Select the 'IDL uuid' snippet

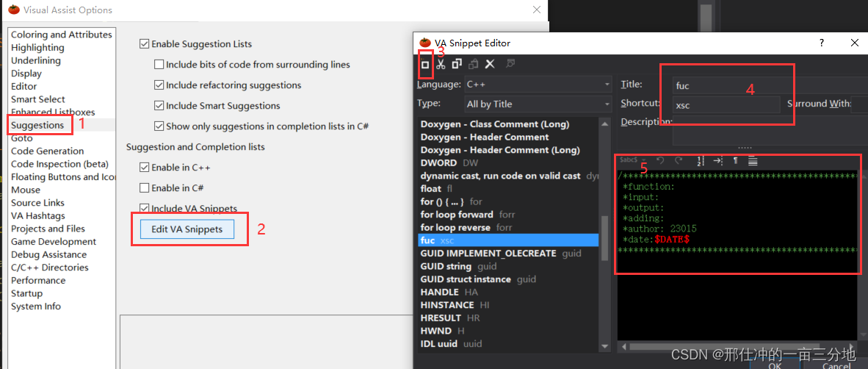508,343
